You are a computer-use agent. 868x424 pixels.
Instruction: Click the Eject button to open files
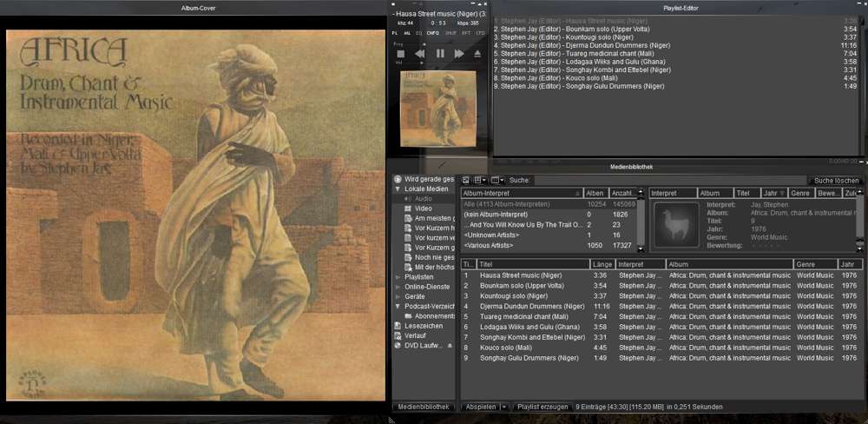[477, 54]
